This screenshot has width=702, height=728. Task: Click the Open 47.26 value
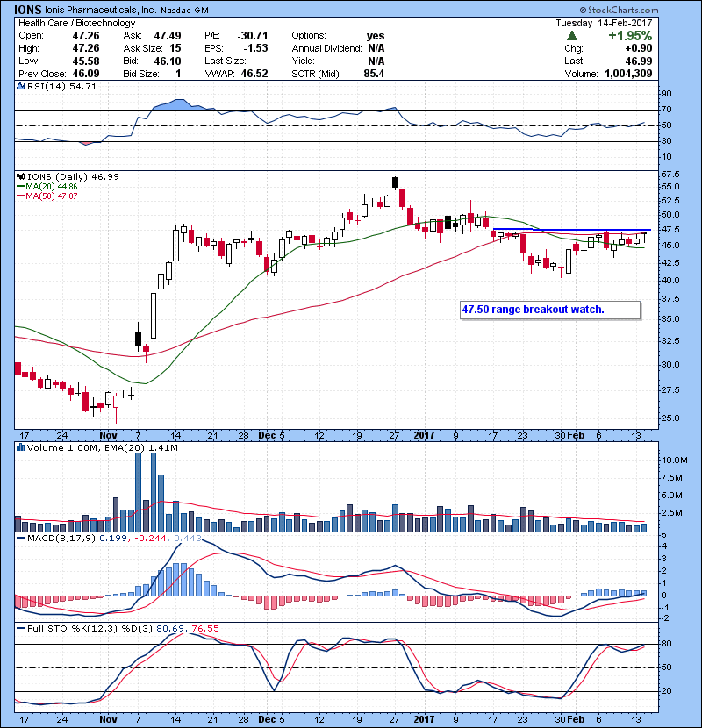coord(86,36)
